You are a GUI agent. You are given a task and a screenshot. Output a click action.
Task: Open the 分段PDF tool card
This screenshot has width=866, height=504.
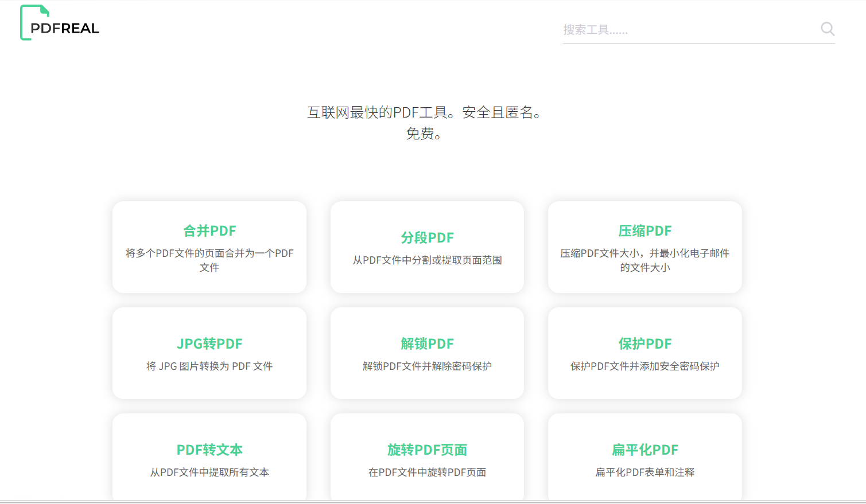pyautogui.click(x=427, y=247)
